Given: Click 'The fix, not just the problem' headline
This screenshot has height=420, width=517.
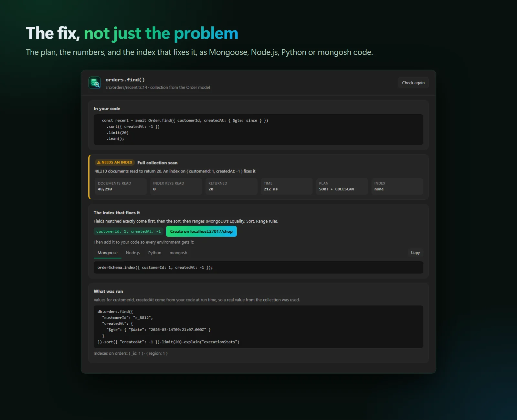Looking at the screenshot, I should pos(132,33).
